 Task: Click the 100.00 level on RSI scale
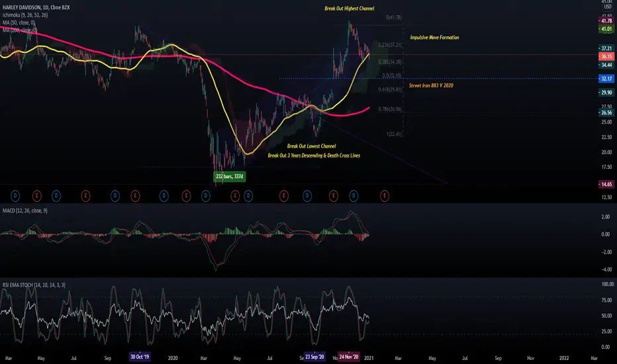[608, 284]
